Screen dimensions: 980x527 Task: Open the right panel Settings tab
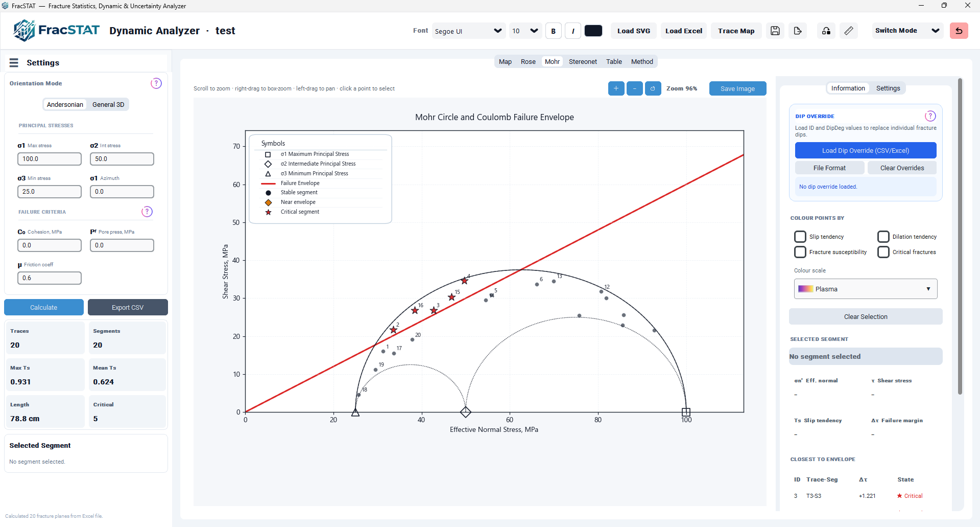click(x=888, y=88)
